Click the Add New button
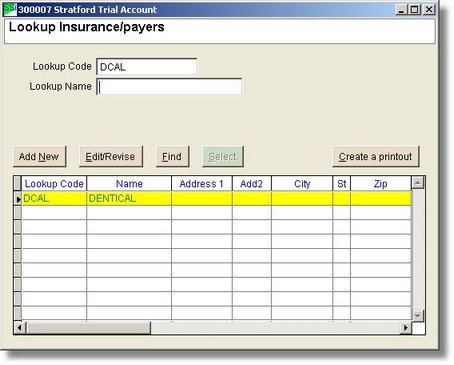Screen dimensions: 454x365 point(40,156)
